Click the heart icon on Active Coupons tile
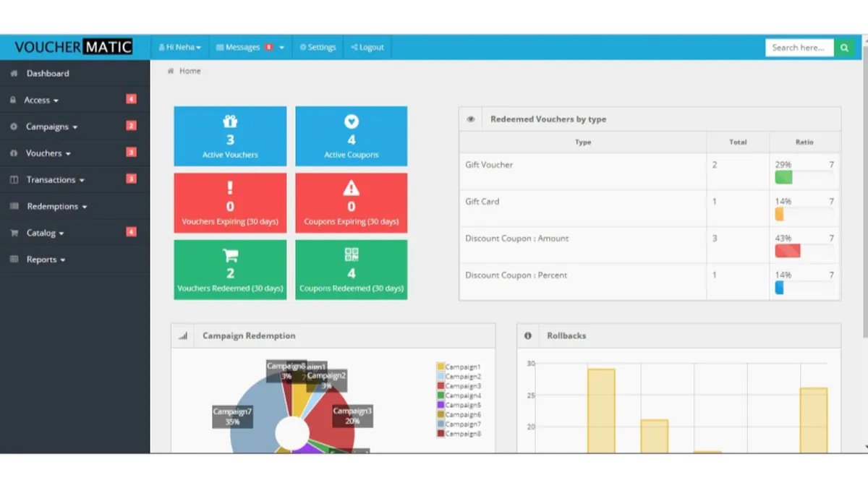The image size is (868, 488). point(352,121)
